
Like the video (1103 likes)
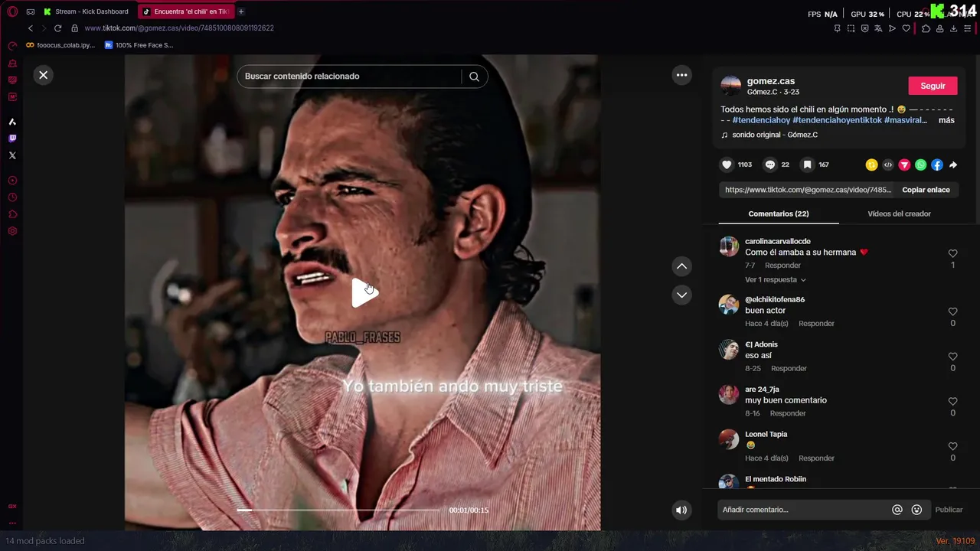pyautogui.click(x=727, y=165)
